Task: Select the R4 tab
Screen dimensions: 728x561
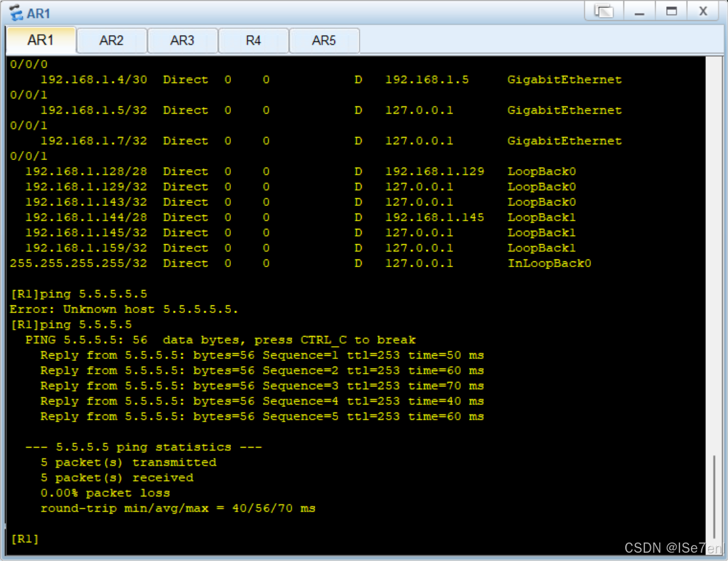Action: (253, 41)
